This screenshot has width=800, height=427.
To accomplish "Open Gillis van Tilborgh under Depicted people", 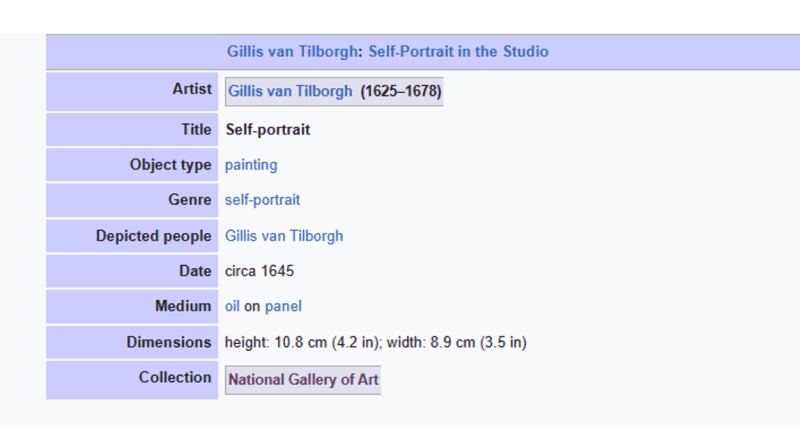I will [284, 236].
